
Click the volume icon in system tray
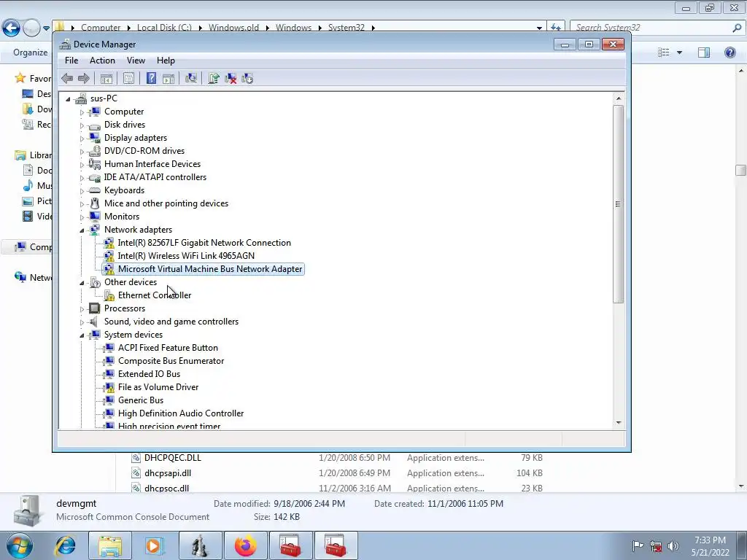(x=673, y=545)
